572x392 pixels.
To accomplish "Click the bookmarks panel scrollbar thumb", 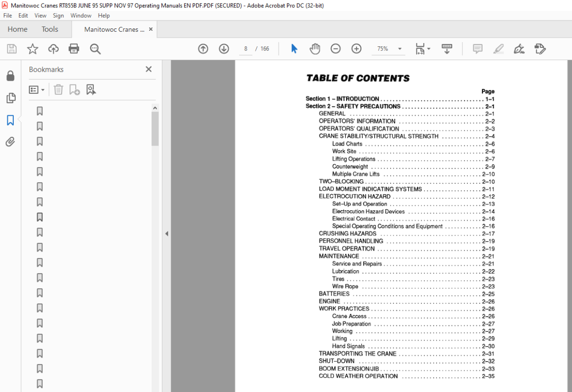I will (155, 129).
